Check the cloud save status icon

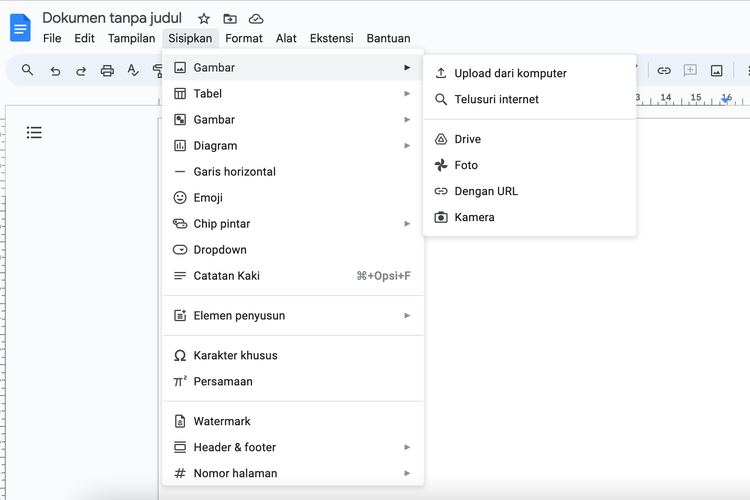[x=256, y=19]
